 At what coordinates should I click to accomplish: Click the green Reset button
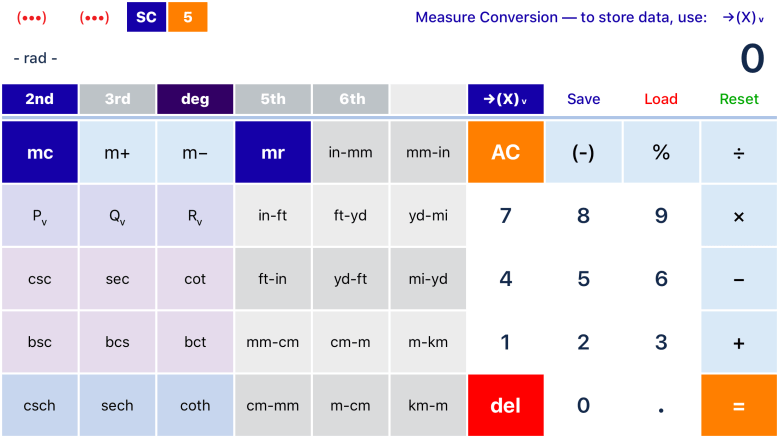pos(739,99)
